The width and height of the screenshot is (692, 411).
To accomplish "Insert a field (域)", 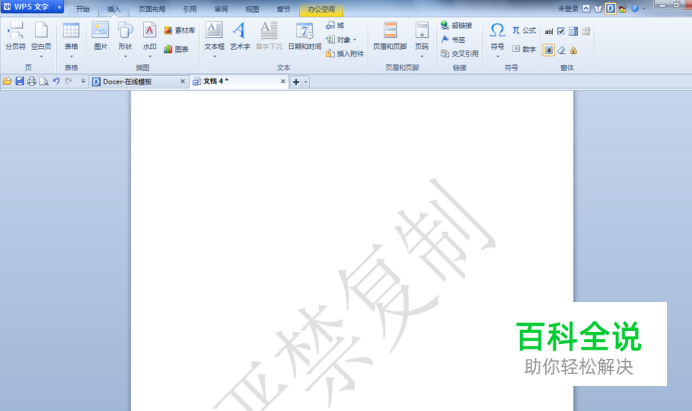I will [335, 26].
